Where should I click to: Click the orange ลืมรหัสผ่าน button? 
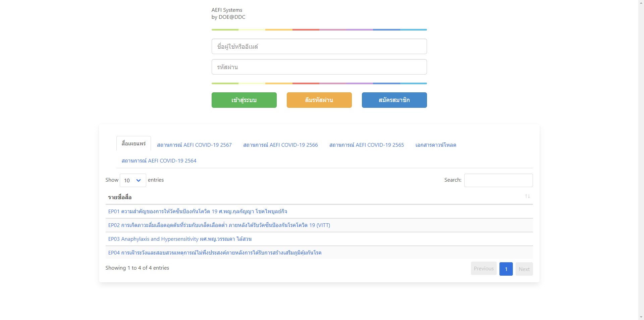click(x=319, y=100)
